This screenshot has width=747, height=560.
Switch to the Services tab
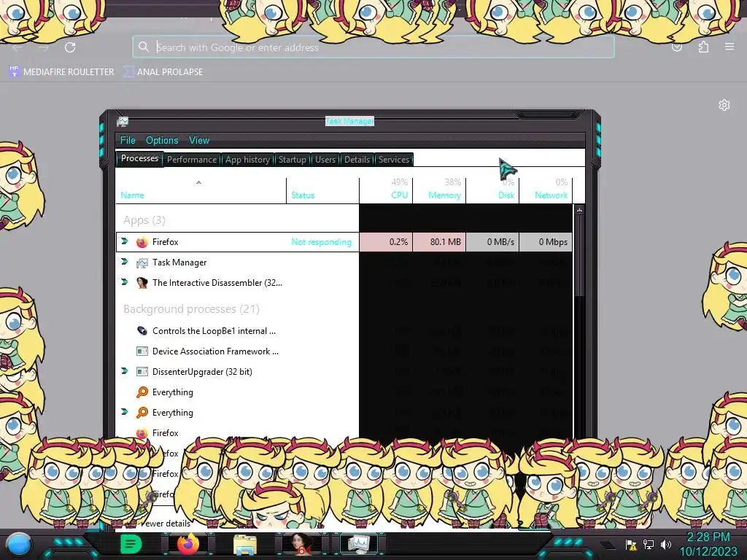point(393,160)
